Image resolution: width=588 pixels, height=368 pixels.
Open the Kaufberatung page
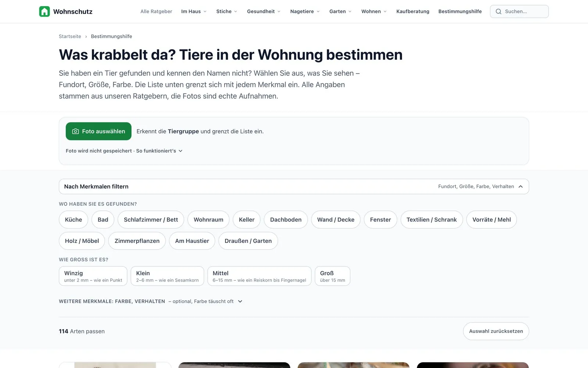pos(413,11)
